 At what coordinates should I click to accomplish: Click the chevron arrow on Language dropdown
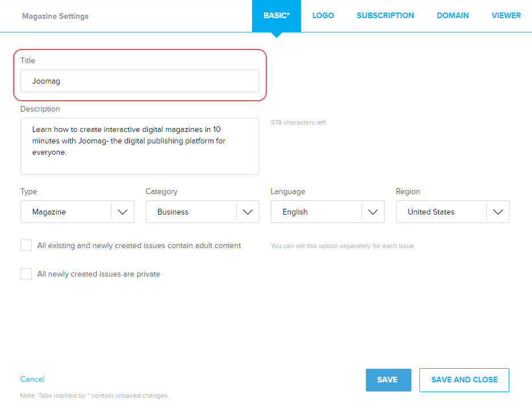[373, 212]
